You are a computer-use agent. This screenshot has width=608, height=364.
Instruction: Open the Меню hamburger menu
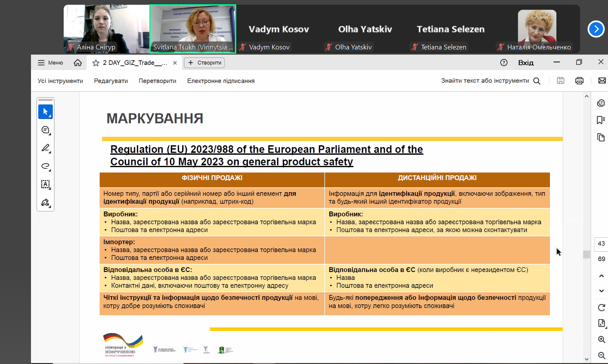(x=50, y=63)
